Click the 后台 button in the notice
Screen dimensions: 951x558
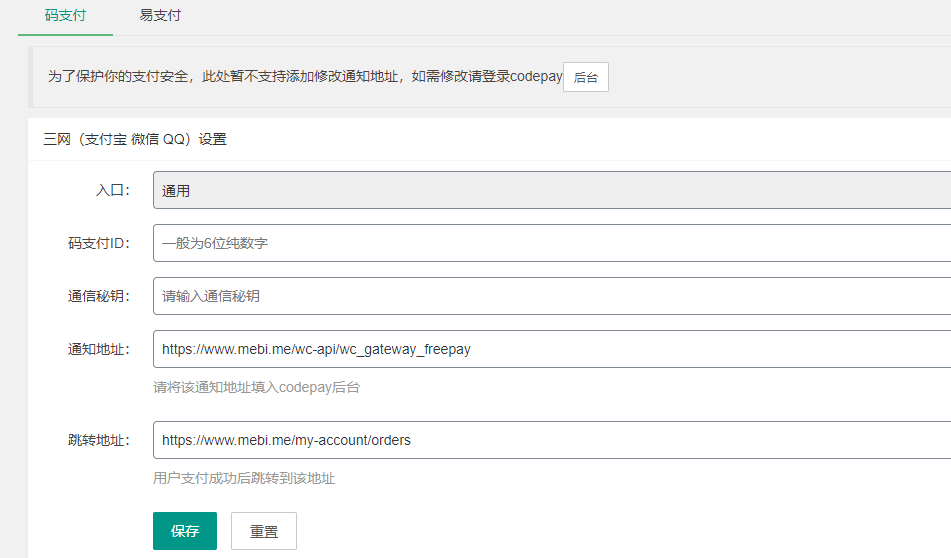(x=585, y=78)
